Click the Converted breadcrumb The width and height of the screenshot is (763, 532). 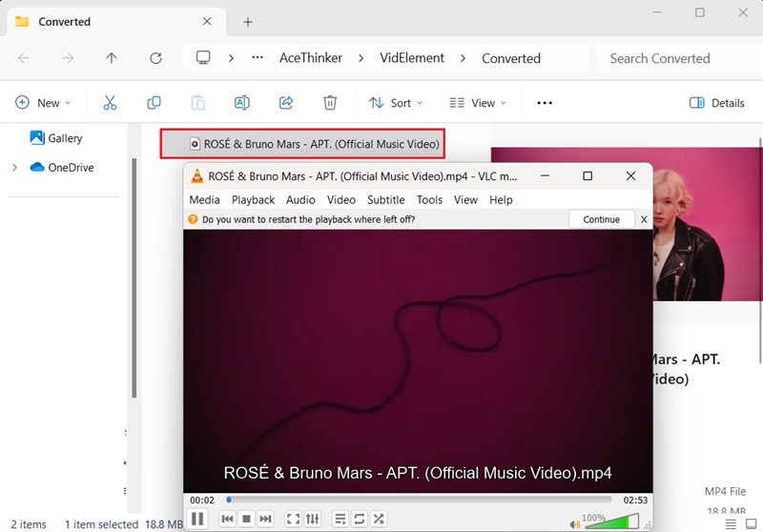511,58
